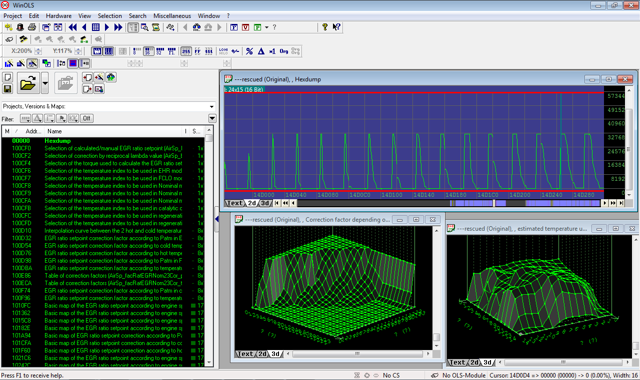The width and height of the screenshot is (640, 380).
Task: Toggle the pressed listing view button in top toolbar
Action: click(133, 27)
